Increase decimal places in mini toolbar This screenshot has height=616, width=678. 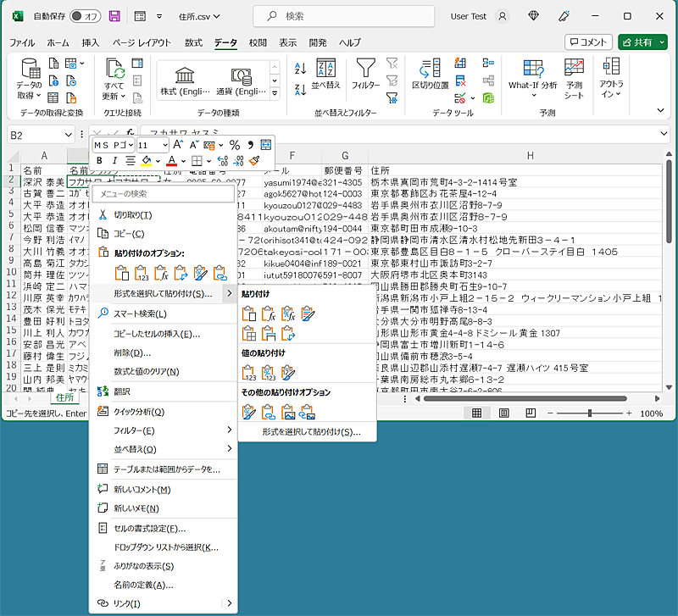[x=223, y=161]
